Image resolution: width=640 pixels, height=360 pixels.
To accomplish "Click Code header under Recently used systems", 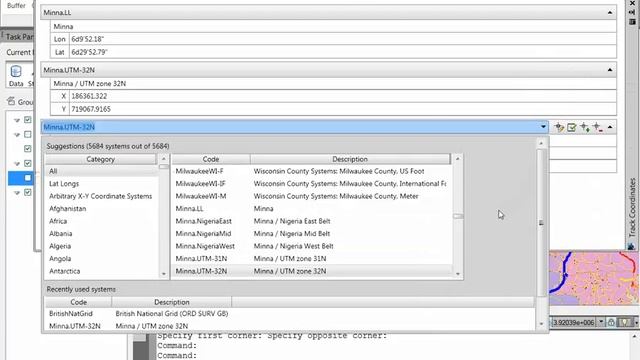I will coord(78,302).
